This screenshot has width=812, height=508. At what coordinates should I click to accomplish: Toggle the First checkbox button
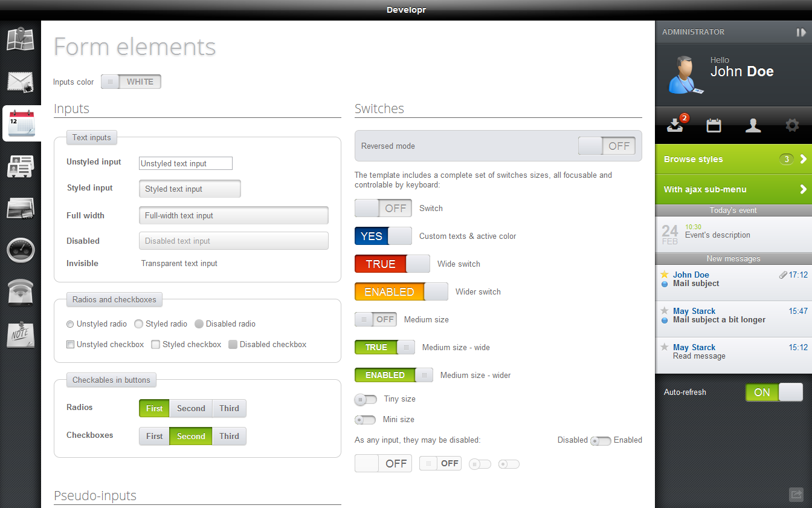pyautogui.click(x=154, y=436)
